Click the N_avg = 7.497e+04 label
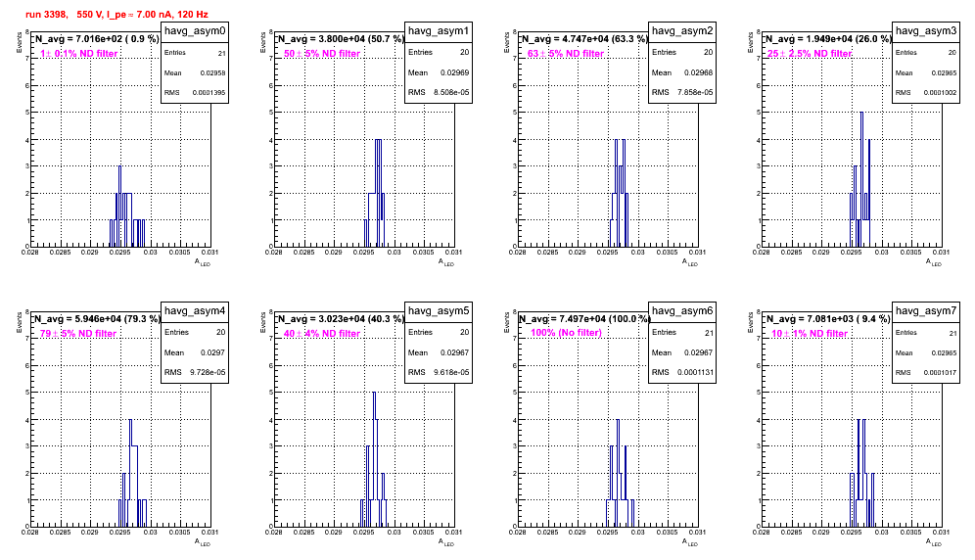This screenshot has height=560, width=975. (583, 319)
